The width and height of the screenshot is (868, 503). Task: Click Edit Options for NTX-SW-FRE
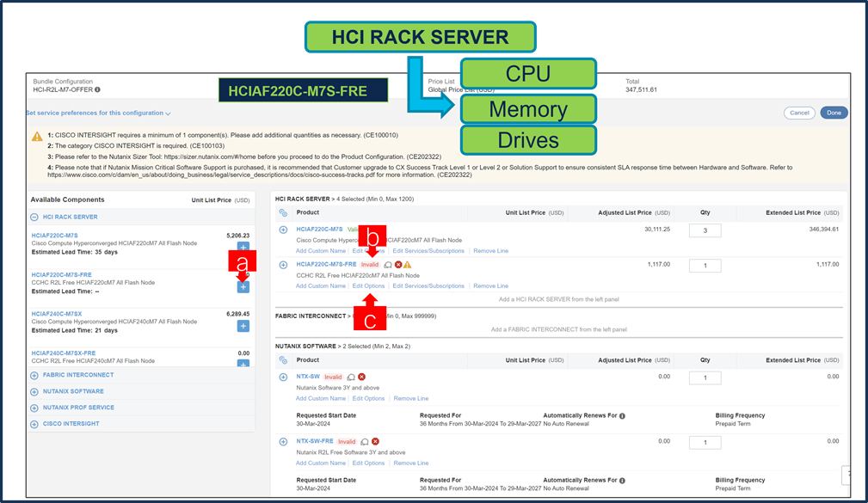click(x=368, y=463)
